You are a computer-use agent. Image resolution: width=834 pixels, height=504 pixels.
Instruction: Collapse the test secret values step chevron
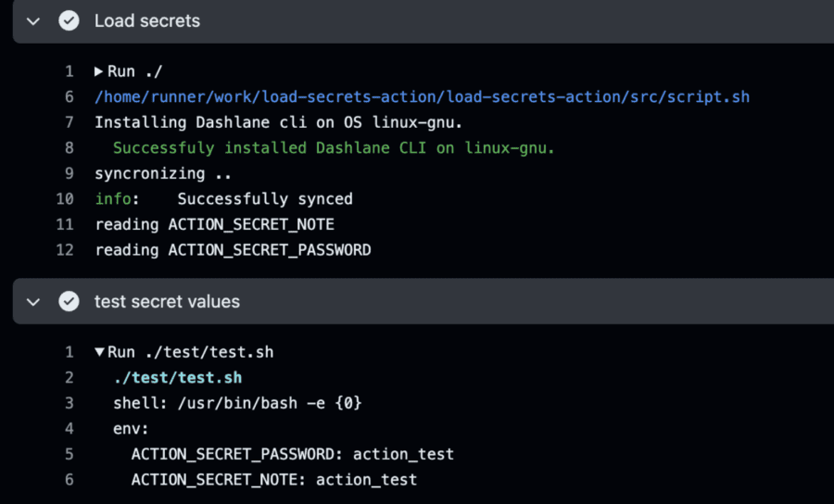(x=34, y=301)
